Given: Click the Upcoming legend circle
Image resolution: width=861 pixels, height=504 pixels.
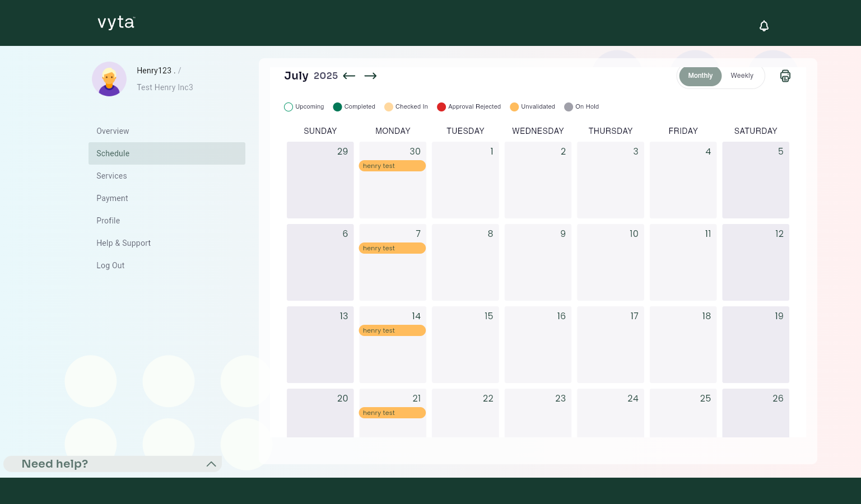Looking at the screenshot, I should point(288,107).
